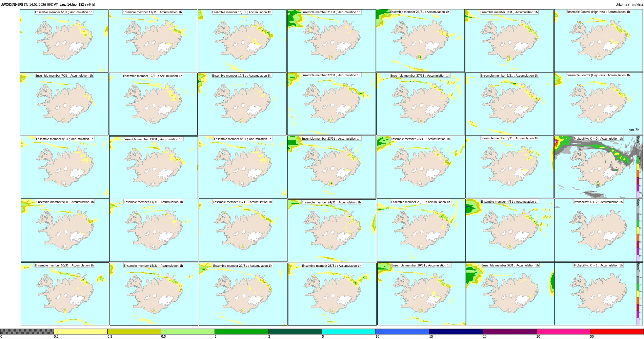Pick the cyan 5–10 legend swatch
The image size is (644, 339).
[x=349, y=332]
